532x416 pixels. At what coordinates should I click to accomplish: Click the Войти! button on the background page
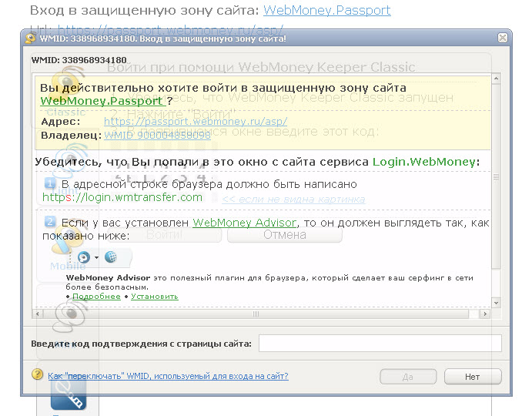(164, 235)
